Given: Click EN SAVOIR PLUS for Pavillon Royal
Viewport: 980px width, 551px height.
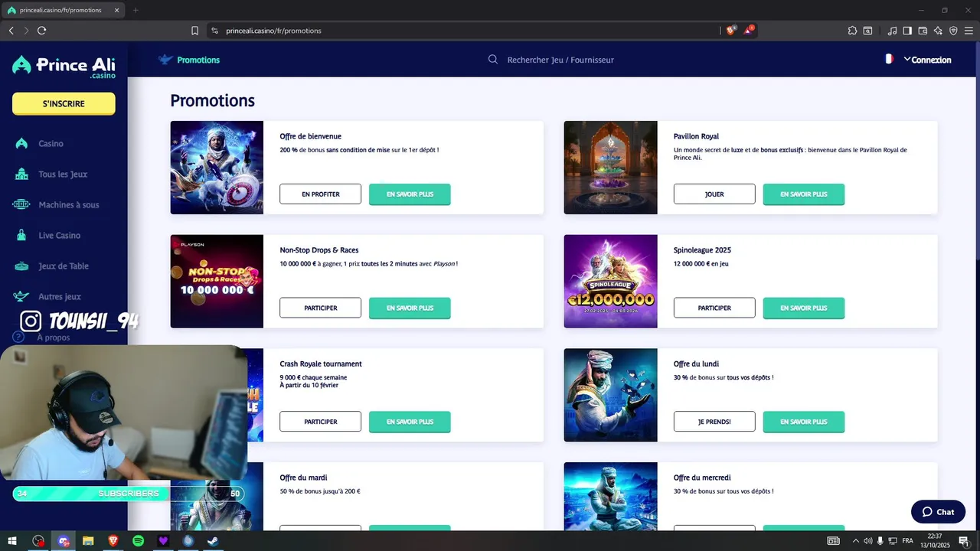Looking at the screenshot, I should (804, 194).
